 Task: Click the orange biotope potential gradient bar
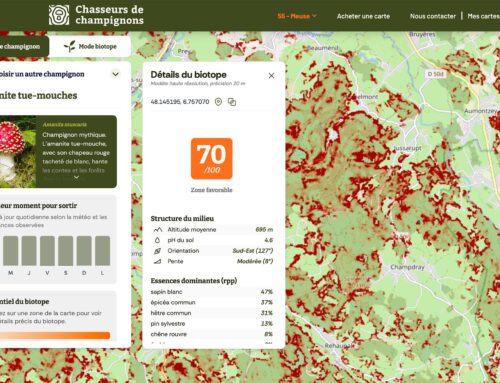click(55, 335)
